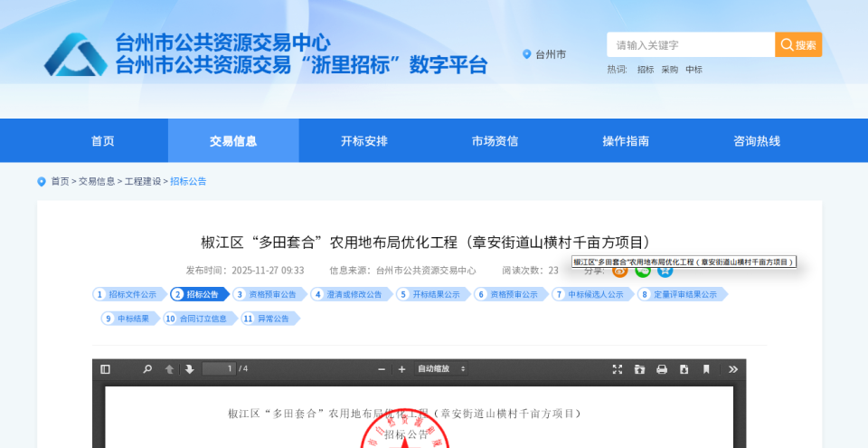Open the 咨询热线 navigation tab
Viewport: 868px width, 448px height.
pos(757,141)
